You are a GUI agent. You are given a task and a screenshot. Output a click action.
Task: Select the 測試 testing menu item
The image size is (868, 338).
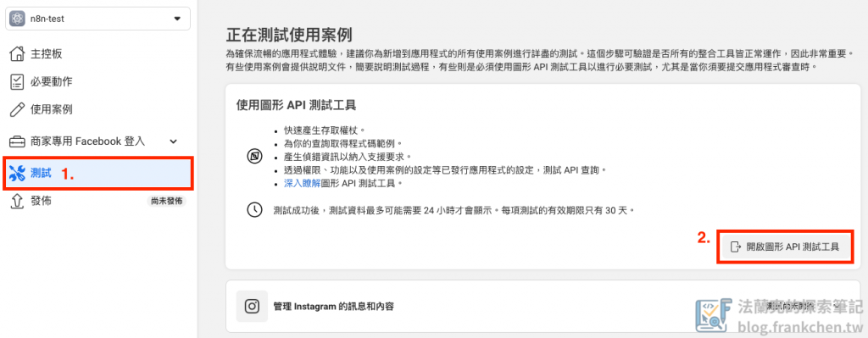(x=98, y=173)
